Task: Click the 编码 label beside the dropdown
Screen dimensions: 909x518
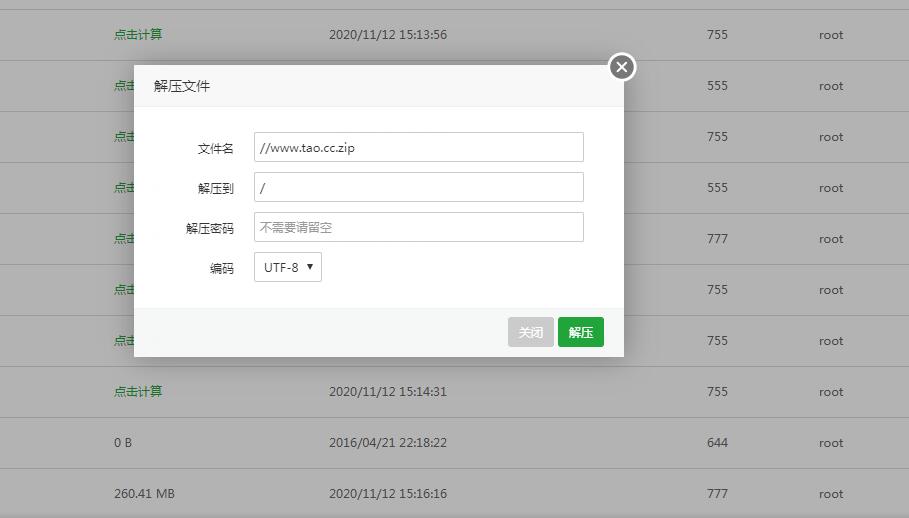Action: (x=221, y=268)
